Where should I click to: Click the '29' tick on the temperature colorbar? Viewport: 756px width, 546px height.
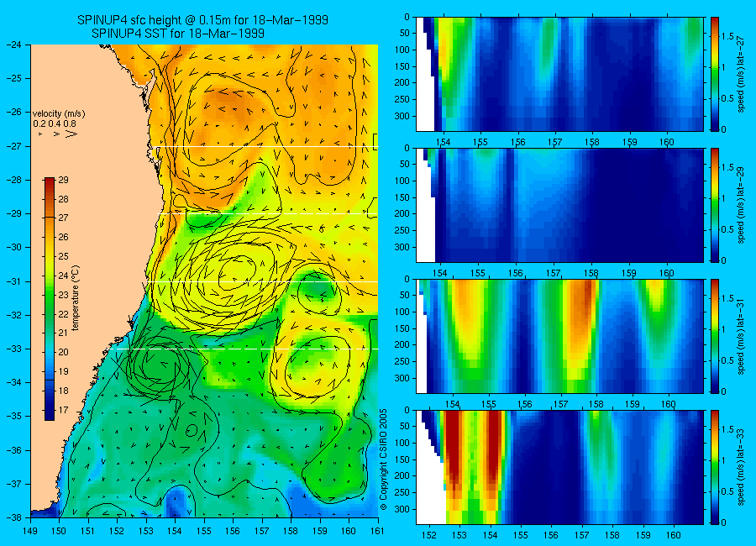tap(63, 180)
